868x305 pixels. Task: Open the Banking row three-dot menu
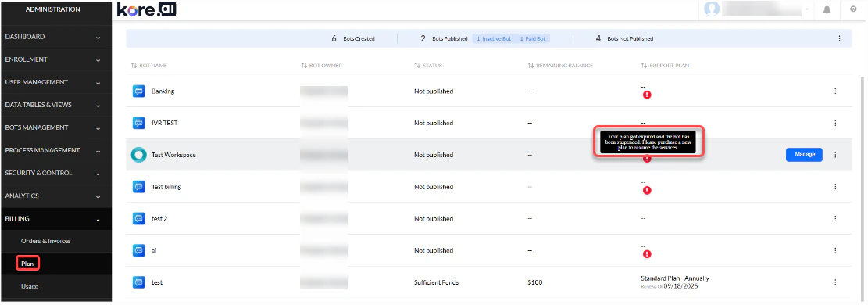pos(835,91)
